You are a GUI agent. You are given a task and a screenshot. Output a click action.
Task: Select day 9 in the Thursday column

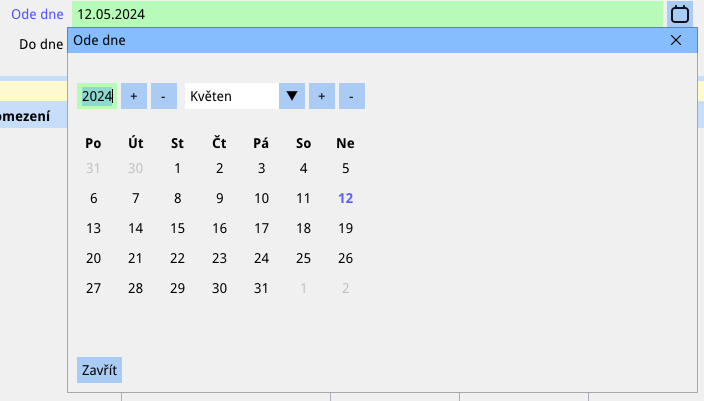point(220,198)
